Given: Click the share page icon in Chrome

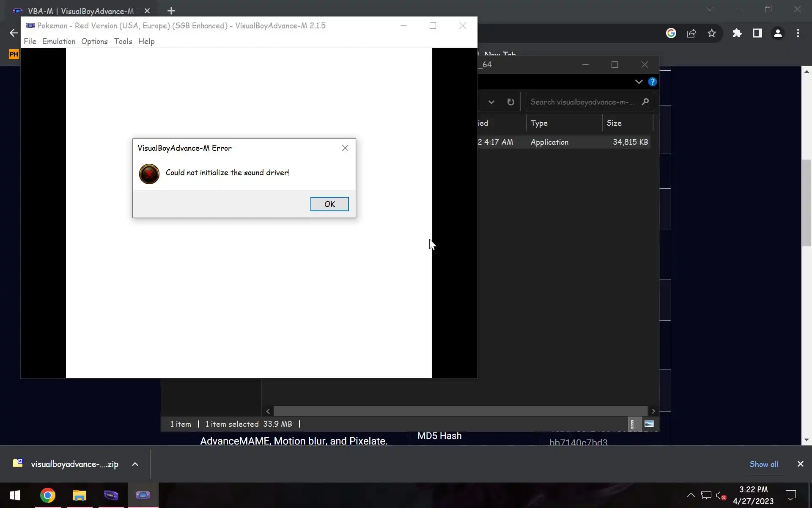Looking at the screenshot, I should pyautogui.click(x=691, y=33).
